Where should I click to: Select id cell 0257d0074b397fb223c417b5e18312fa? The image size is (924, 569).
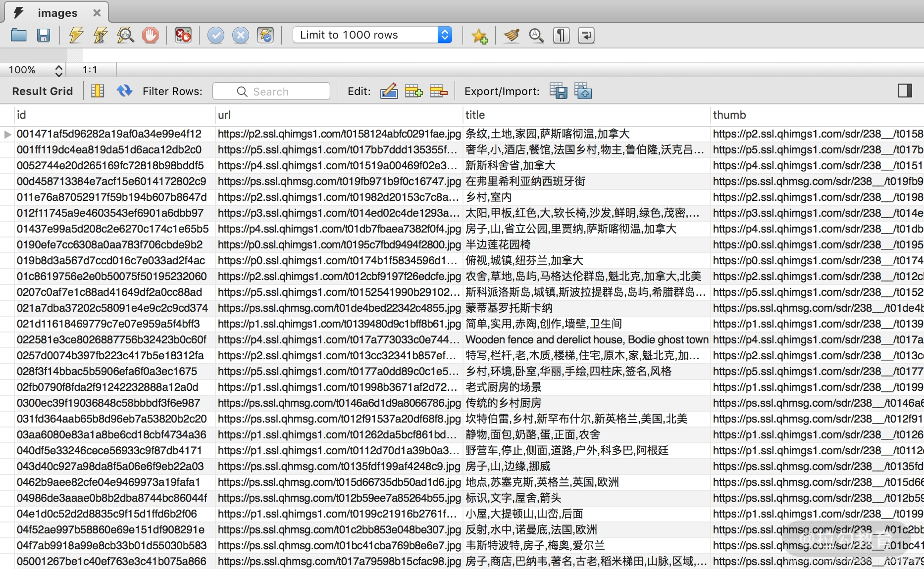tap(115, 356)
